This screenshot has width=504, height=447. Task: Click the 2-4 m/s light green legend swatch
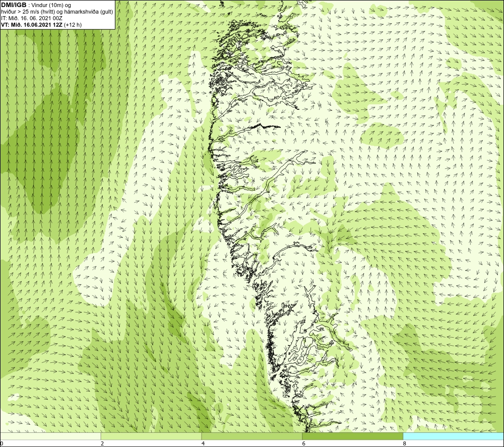click(x=151, y=436)
